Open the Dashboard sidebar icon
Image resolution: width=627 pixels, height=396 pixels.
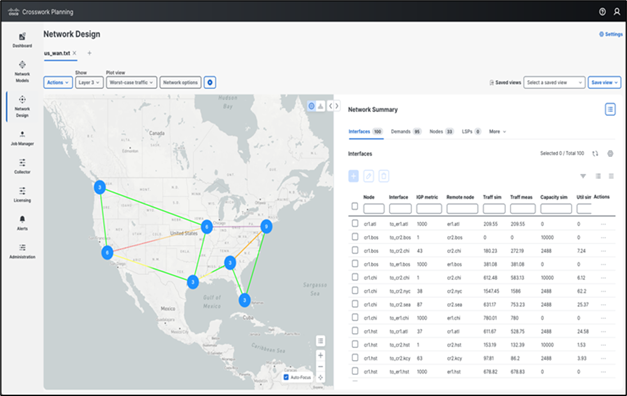pyautogui.click(x=22, y=37)
